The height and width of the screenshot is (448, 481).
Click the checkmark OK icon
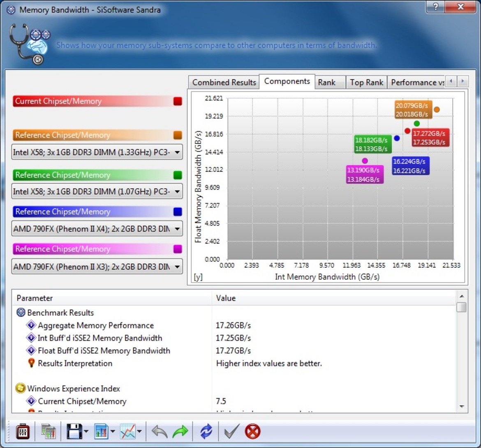pyautogui.click(x=231, y=432)
